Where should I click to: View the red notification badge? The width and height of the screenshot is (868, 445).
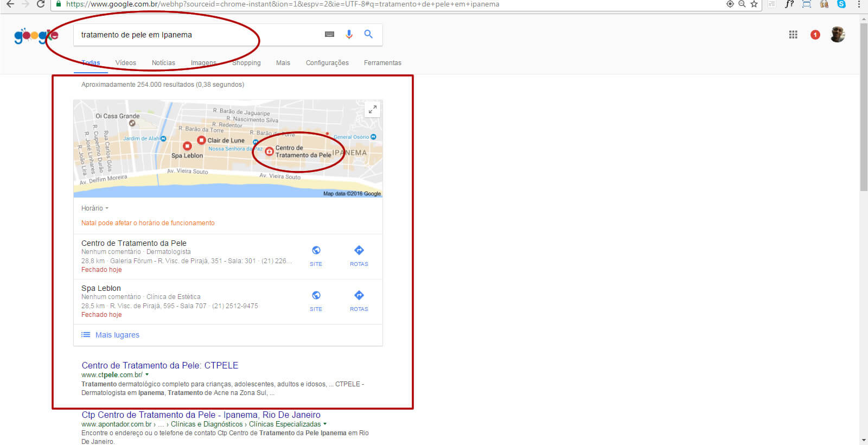point(815,35)
